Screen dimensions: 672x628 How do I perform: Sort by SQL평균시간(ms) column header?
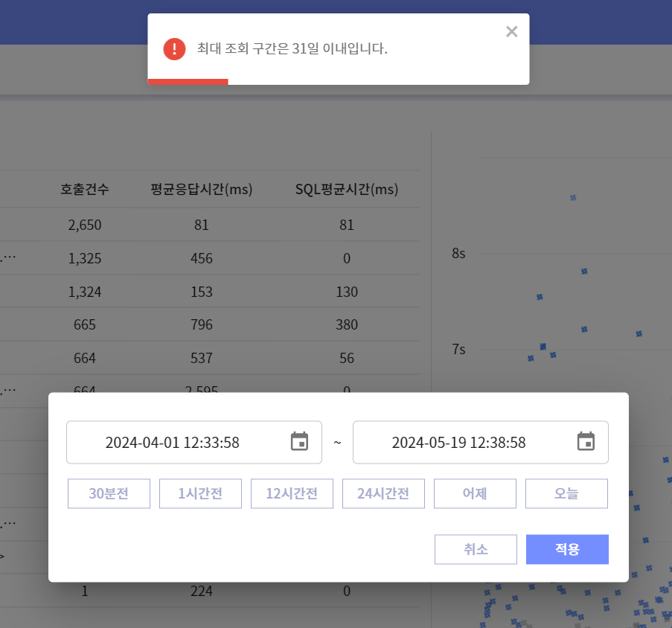point(347,190)
